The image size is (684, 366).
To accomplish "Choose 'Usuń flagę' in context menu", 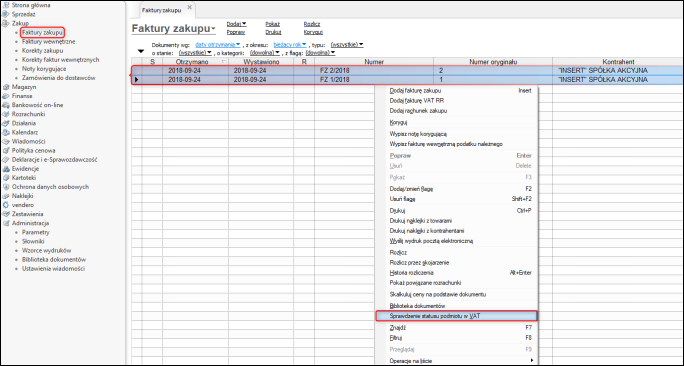I will click(x=456, y=199).
